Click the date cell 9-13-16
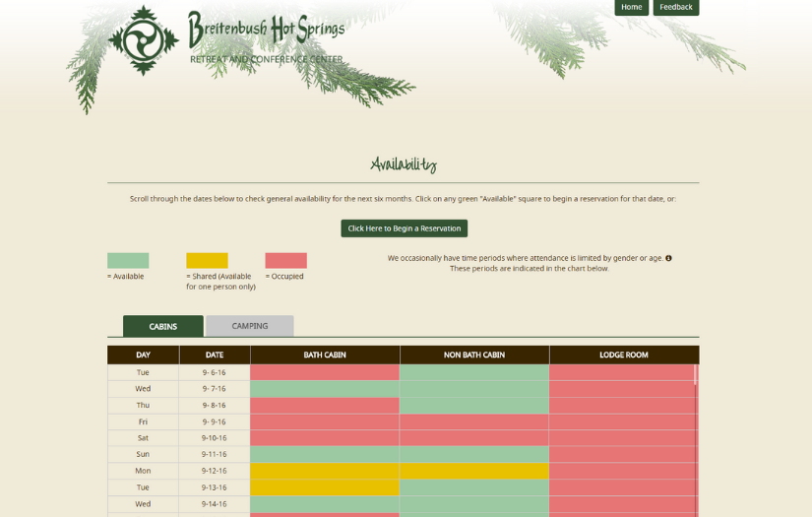Viewport: 812px width, 517px height. click(x=215, y=487)
